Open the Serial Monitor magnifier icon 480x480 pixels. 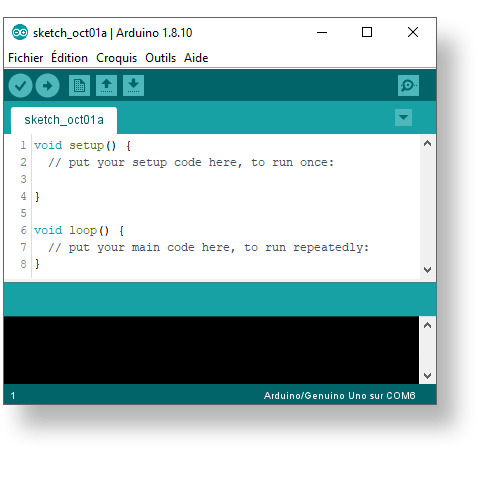(x=408, y=86)
